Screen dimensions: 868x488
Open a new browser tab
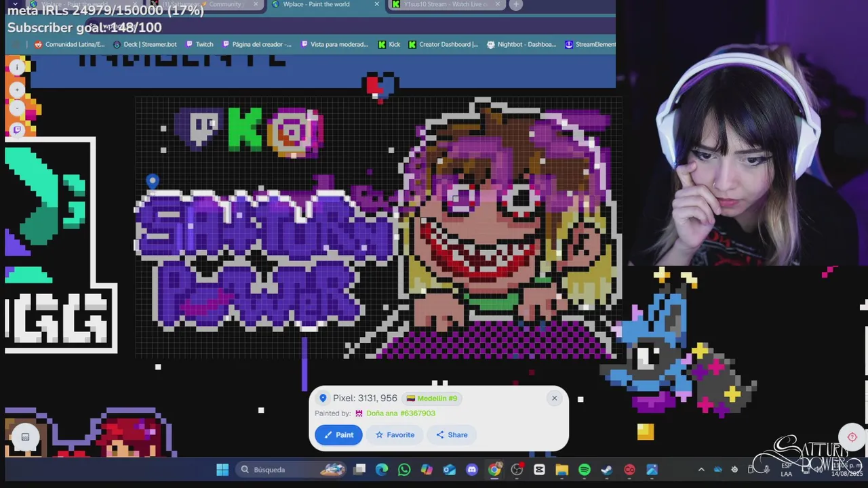515,4
